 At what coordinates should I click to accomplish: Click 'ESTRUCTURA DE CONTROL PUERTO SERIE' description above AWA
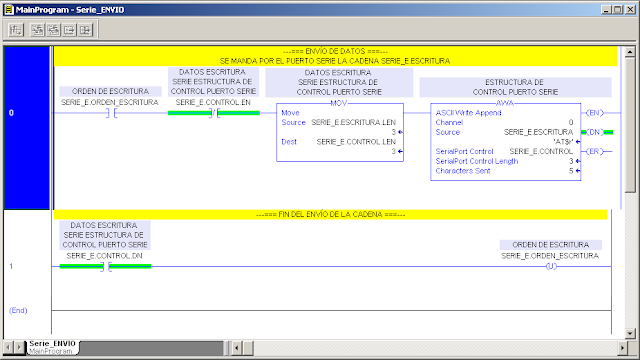point(515,87)
